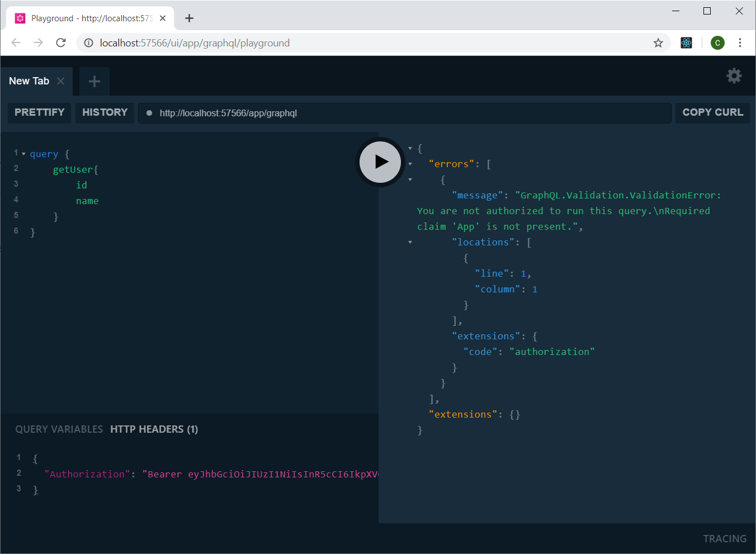Screen dimensions: 756x554
Task: Click the PRETTIFY button
Action: pyautogui.click(x=39, y=112)
